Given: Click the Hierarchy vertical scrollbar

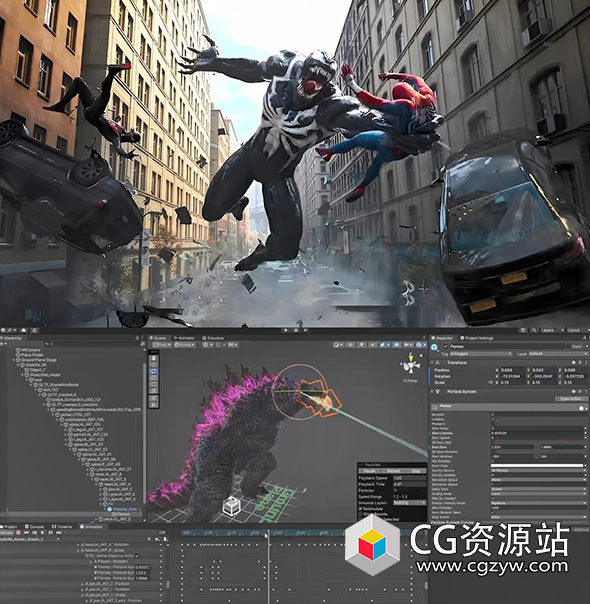Looking at the screenshot, I should [144, 431].
